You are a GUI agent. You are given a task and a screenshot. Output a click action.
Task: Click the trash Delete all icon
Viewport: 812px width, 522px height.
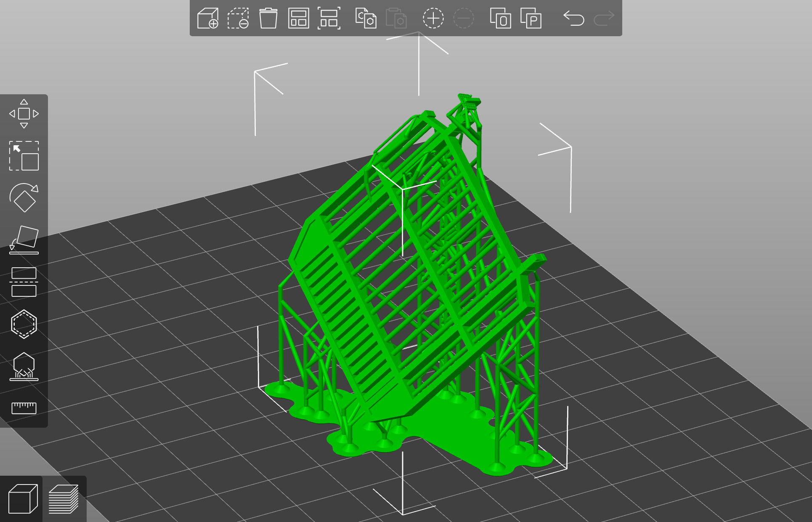tap(268, 18)
